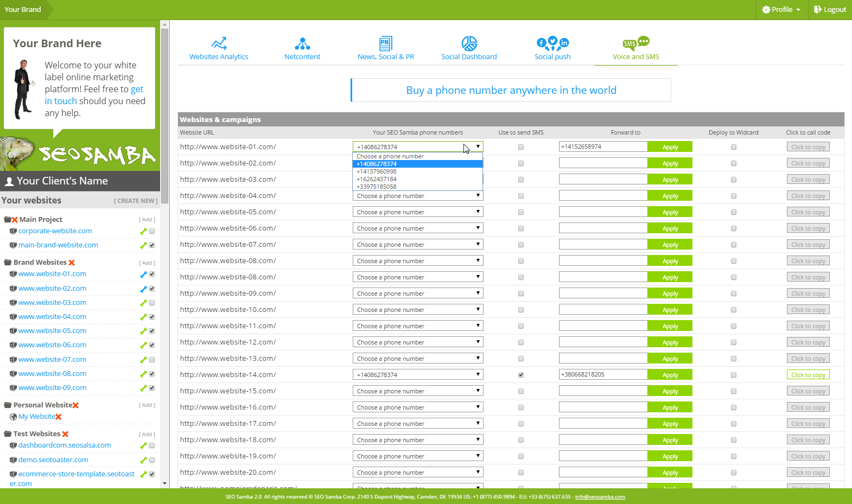Delete the Main Project red X

pyautogui.click(x=15, y=220)
